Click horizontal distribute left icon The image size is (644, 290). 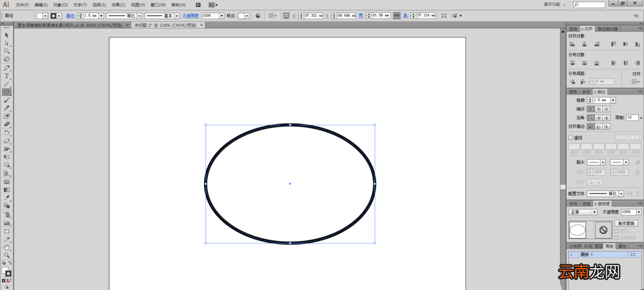point(614,63)
